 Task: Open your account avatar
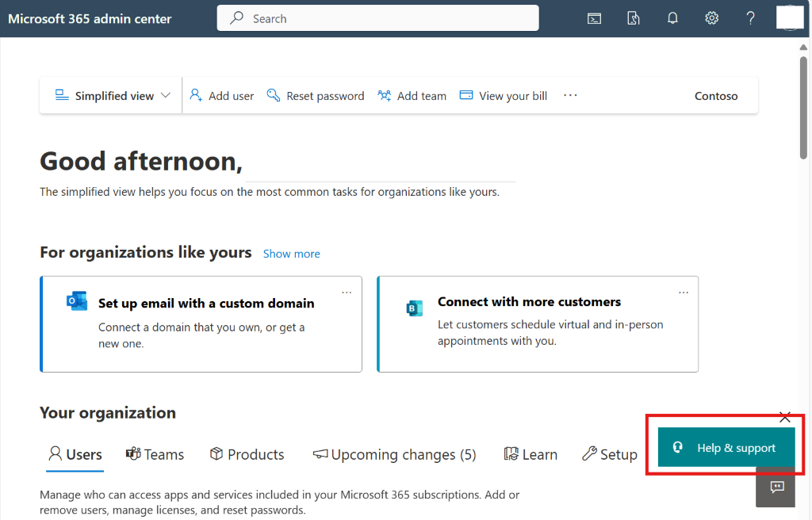pos(790,17)
